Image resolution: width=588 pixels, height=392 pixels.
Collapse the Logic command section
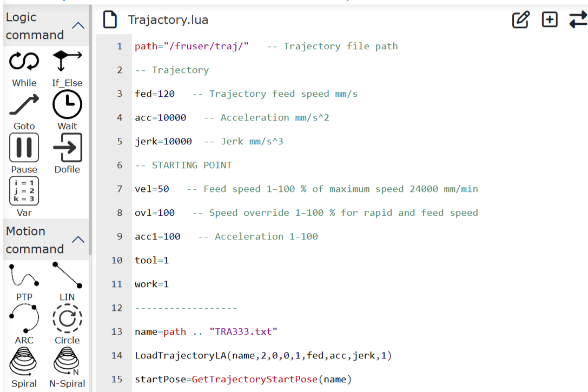pos(78,25)
